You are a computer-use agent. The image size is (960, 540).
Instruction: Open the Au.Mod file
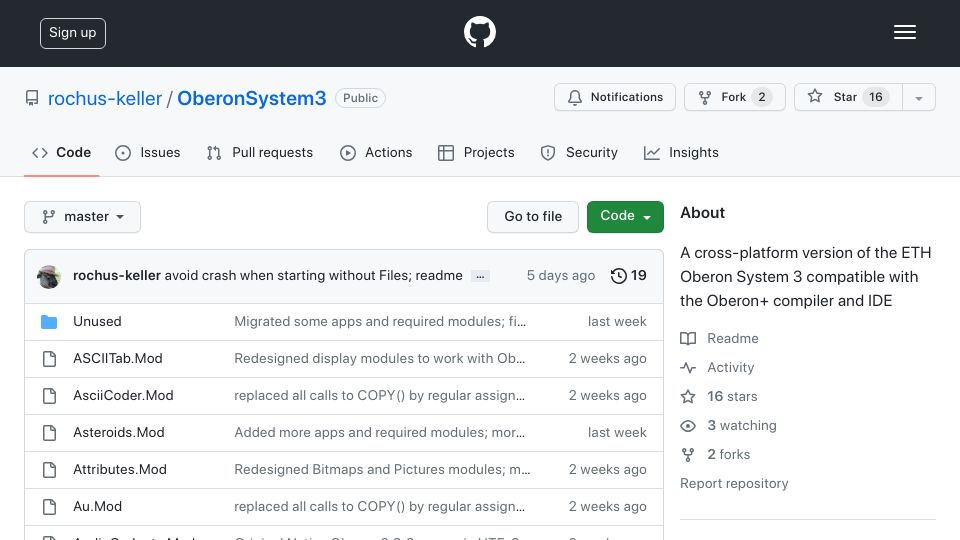[x=97, y=506]
